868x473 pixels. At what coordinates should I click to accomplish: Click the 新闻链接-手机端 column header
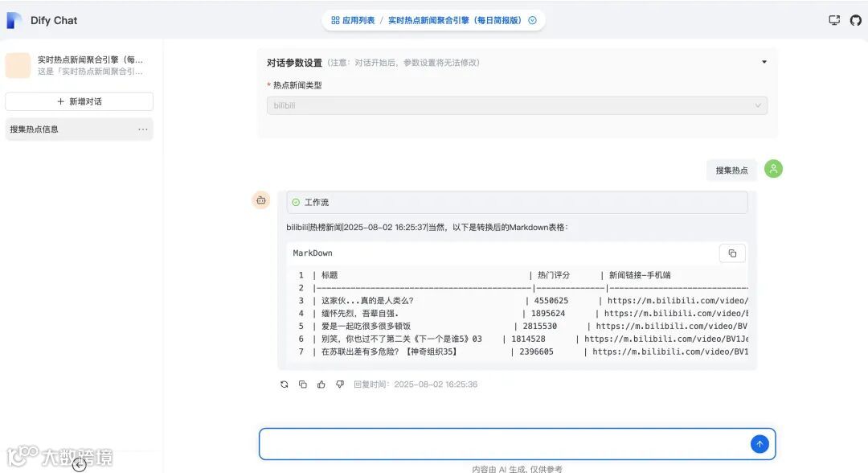640,275
